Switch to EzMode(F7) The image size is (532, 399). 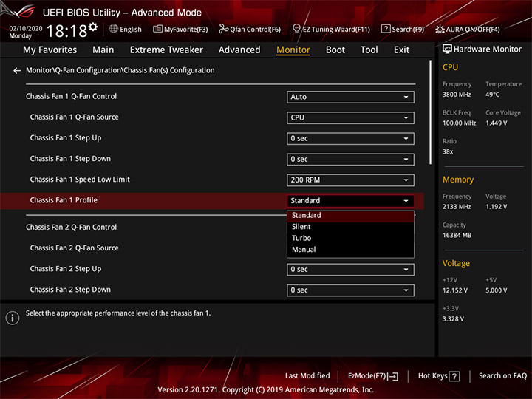(373, 376)
